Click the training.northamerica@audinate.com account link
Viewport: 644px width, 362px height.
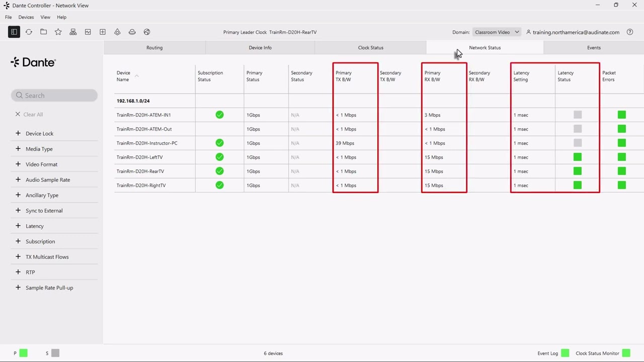point(576,32)
